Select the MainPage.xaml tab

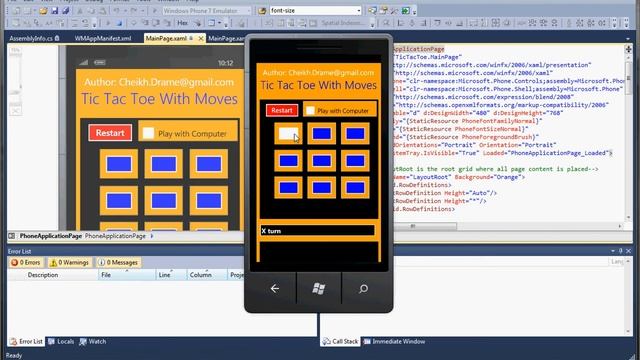(x=166, y=38)
